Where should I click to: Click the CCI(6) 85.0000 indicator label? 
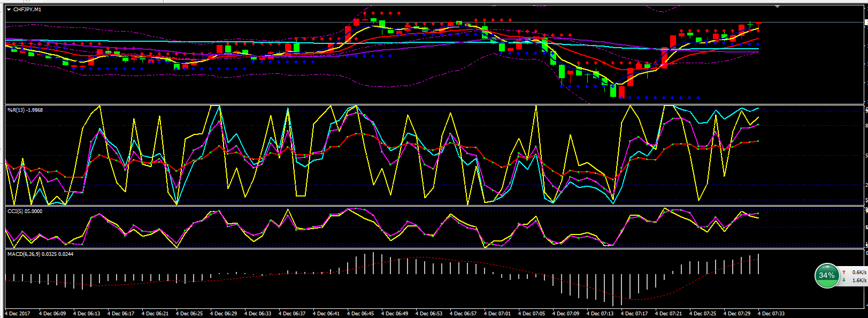tap(25, 211)
